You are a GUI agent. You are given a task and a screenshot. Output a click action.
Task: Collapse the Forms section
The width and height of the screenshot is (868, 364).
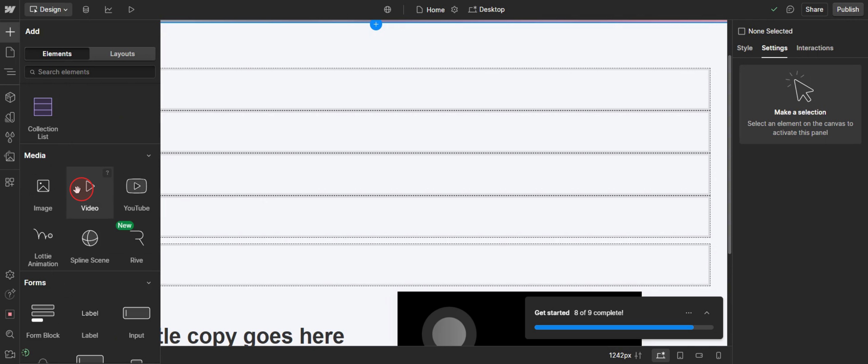click(x=149, y=283)
